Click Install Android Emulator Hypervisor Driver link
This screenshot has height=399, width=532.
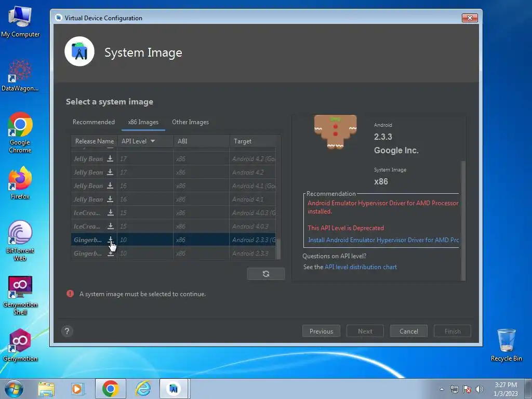(383, 240)
